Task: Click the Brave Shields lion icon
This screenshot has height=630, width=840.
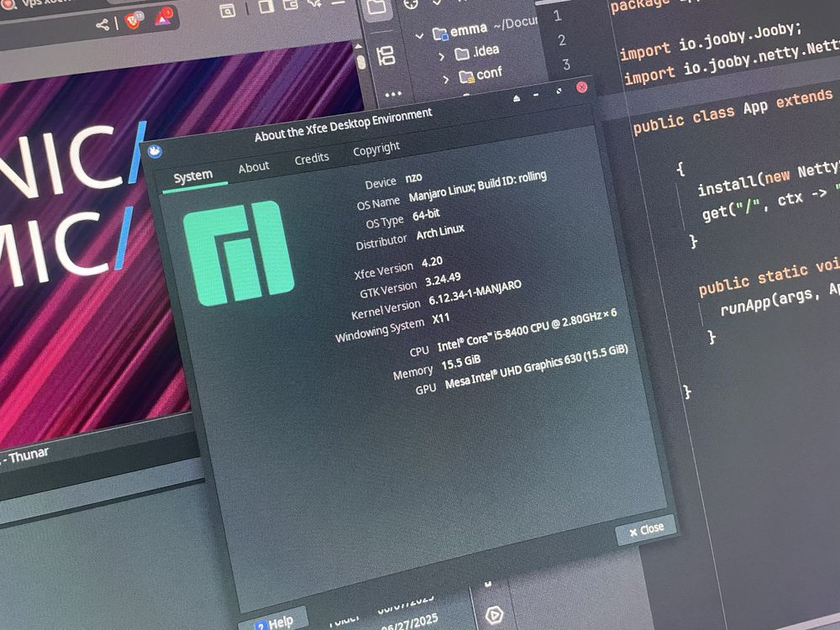Action: point(131,21)
